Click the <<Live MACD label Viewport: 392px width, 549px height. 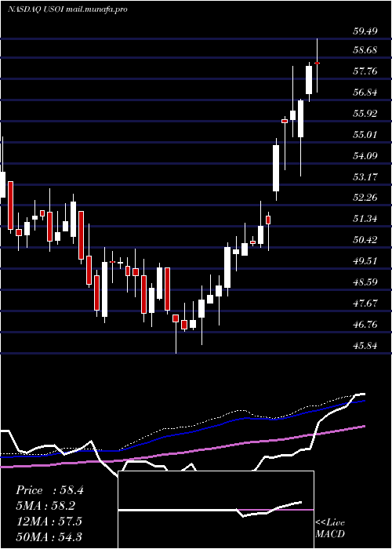tap(330, 529)
